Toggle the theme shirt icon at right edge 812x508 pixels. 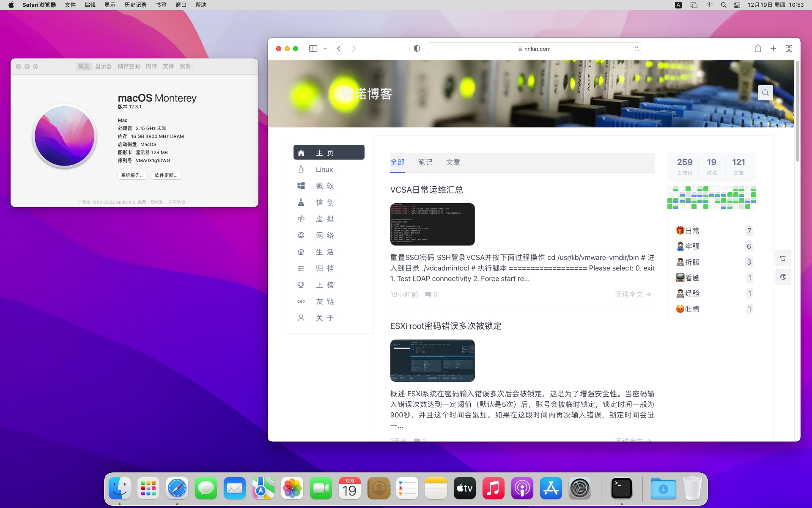[783, 258]
